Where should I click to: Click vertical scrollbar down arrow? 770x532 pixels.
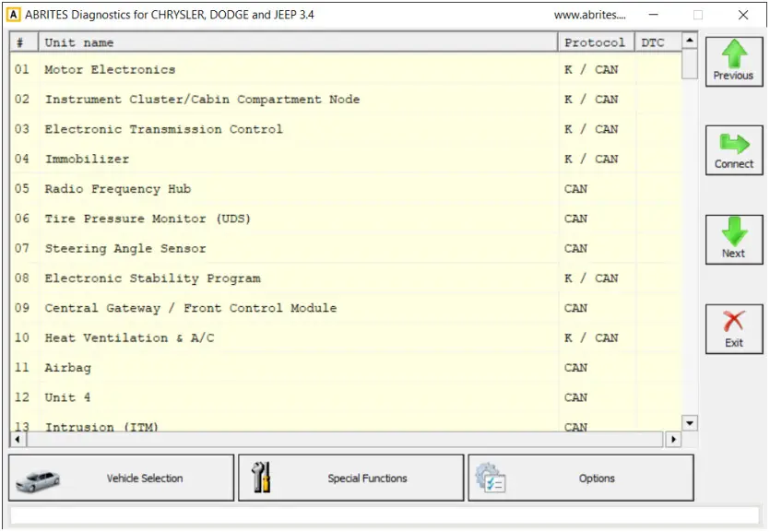(690, 423)
